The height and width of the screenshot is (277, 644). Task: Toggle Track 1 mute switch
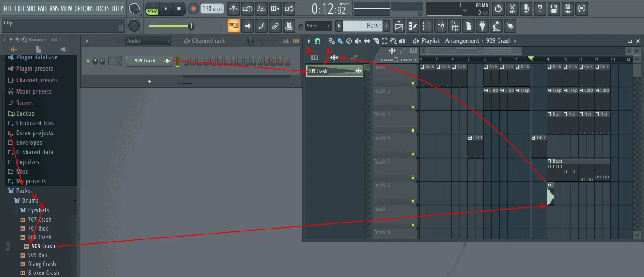point(413,83)
